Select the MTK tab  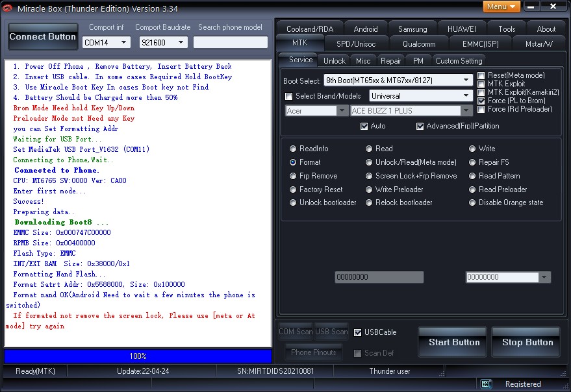pos(299,43)
